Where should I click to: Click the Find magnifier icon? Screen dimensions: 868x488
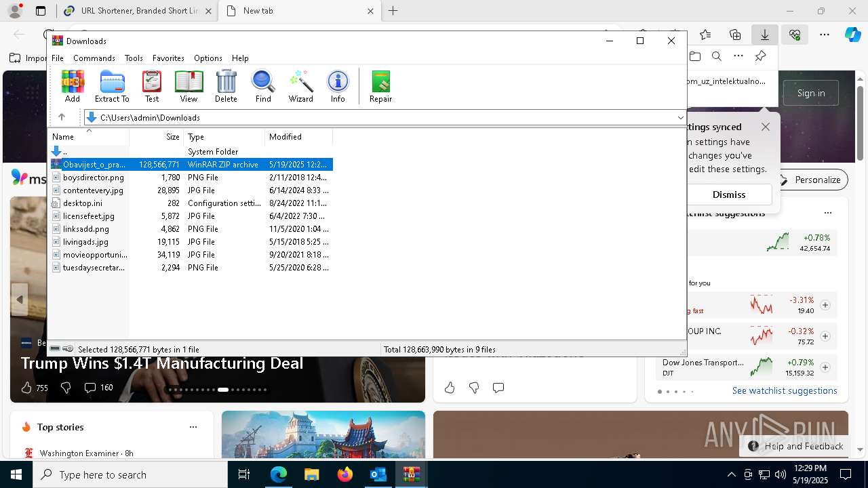(x=263, y=86)
